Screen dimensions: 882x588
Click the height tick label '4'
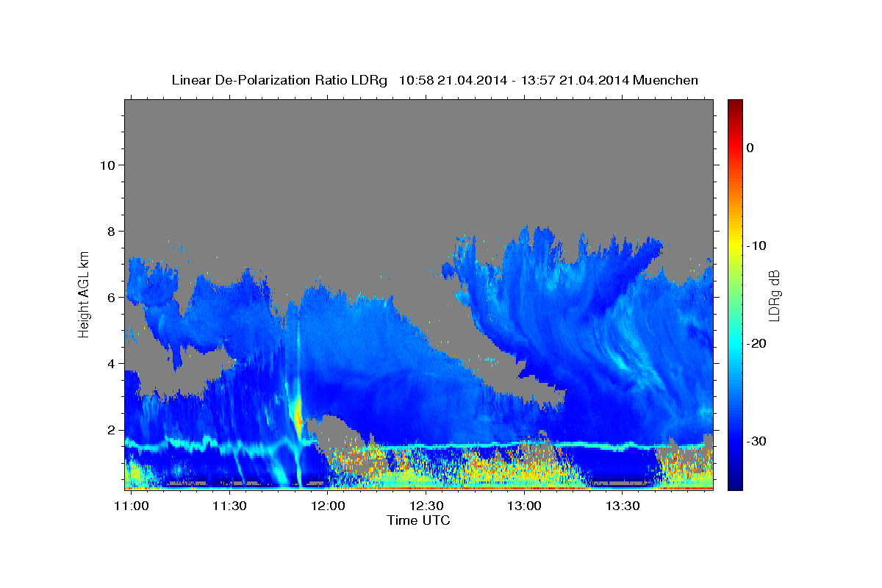coord(110,364)
